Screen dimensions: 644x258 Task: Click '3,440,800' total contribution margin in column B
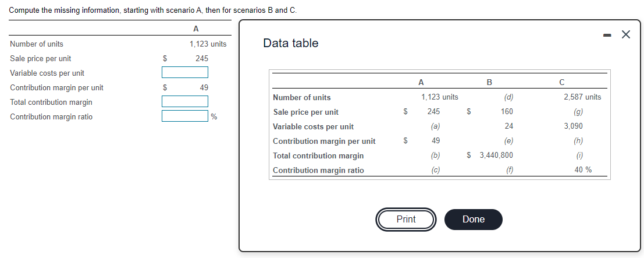[496, 155]
